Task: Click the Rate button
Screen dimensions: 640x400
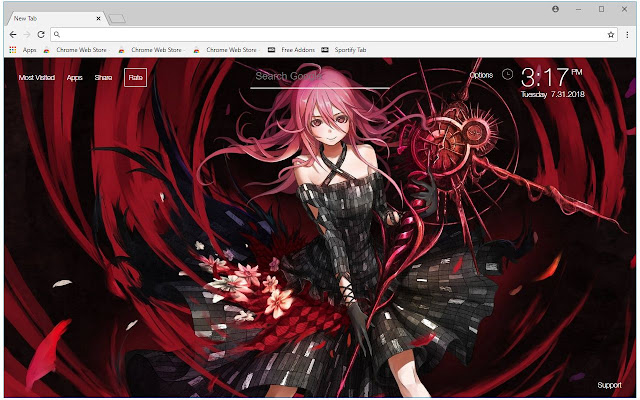Action: click(136, 78)
